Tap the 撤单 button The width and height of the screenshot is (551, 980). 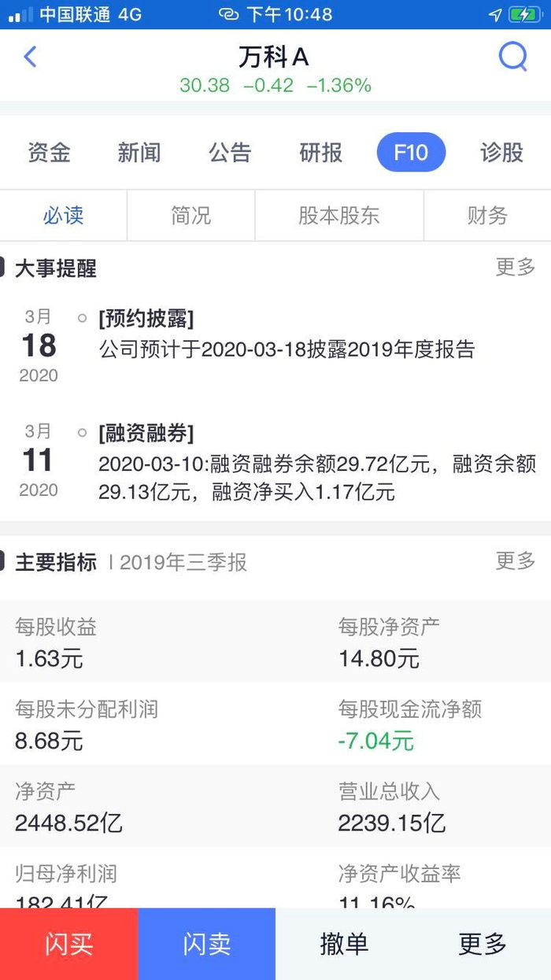point(344,944)
